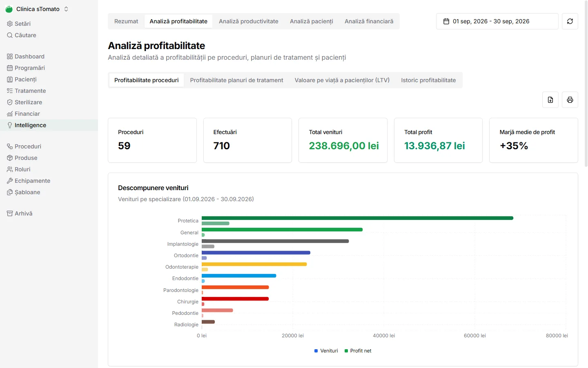588x368 pixels.
Task: Click the Șabloane copy icon
Action: (x=10, y=192)
